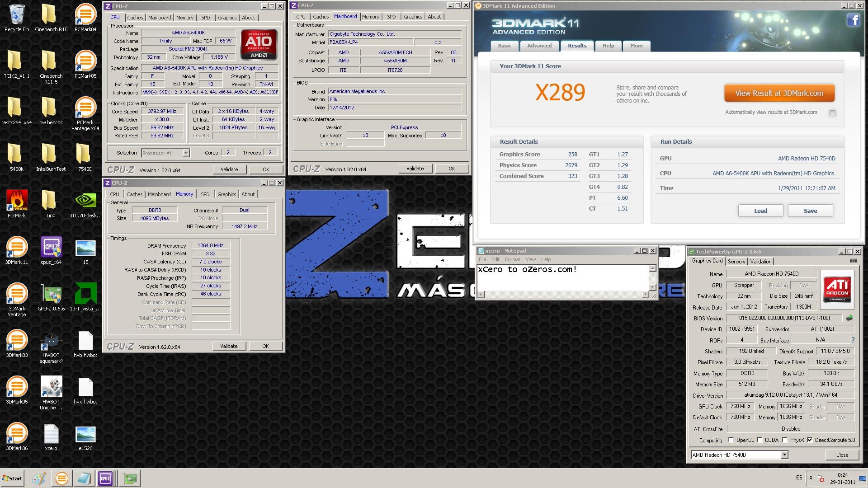Click the GPU-Z Bus Interface question mark
This screenshot has width=868, height=488.
coord(853,340)
